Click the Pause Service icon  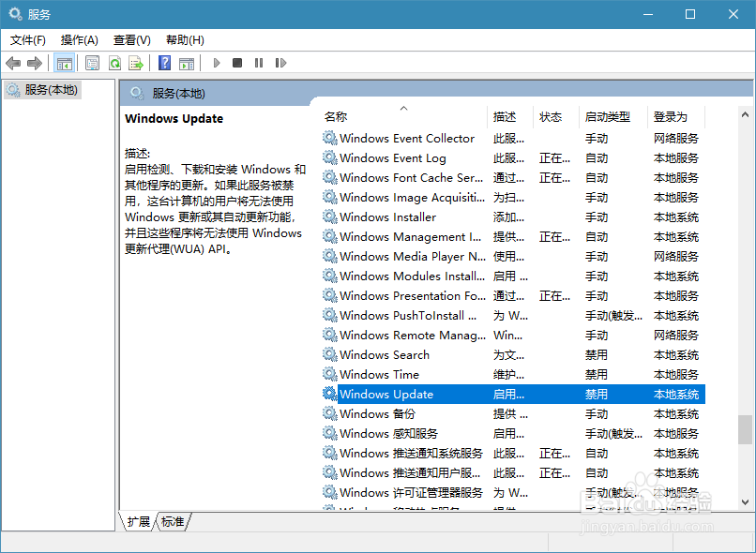[259, 63]
